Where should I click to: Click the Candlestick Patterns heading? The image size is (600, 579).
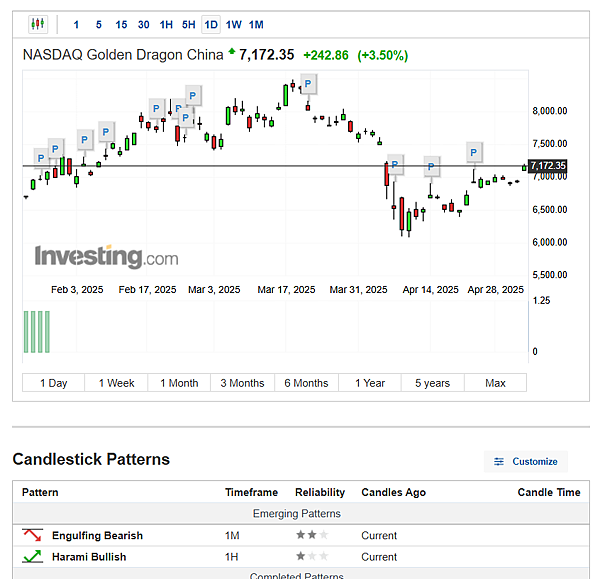tap(91, 459)
